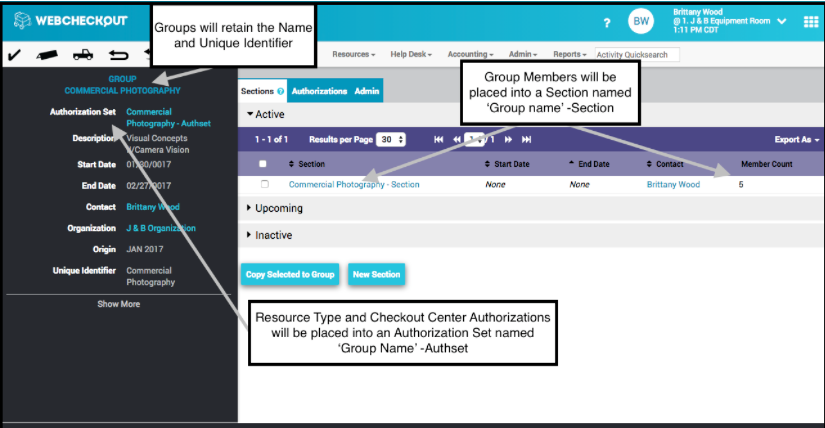Open Brittany Wood contact in table

tap(673, 184)
